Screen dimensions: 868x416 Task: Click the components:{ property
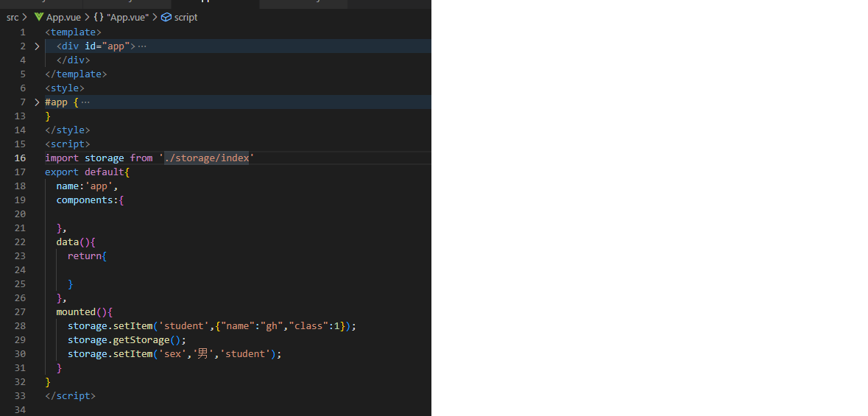(x=90, y=200)
